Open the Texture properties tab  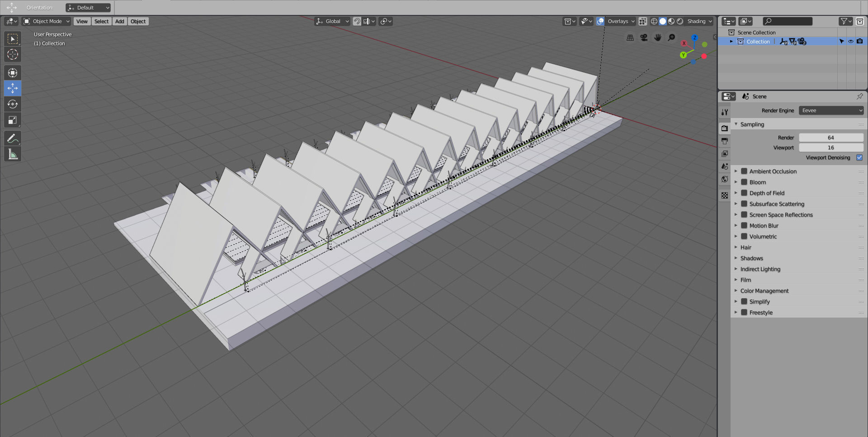coord(725,195)
